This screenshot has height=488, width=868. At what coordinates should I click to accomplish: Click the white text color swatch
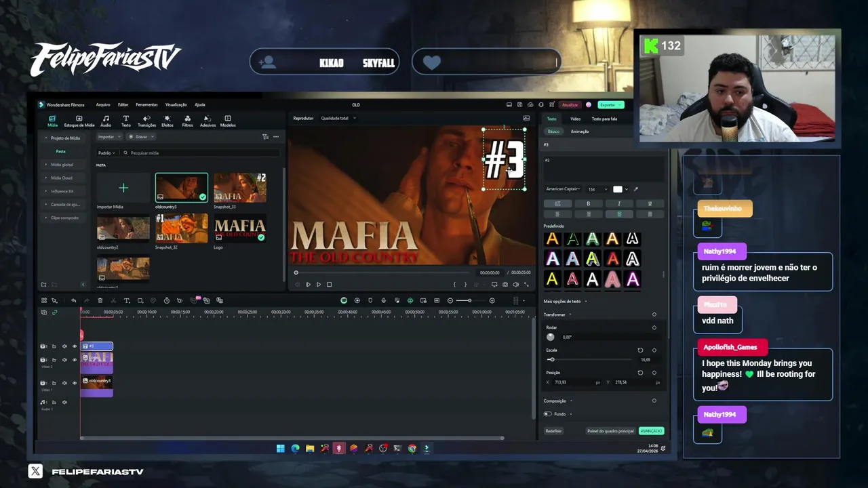617,189
